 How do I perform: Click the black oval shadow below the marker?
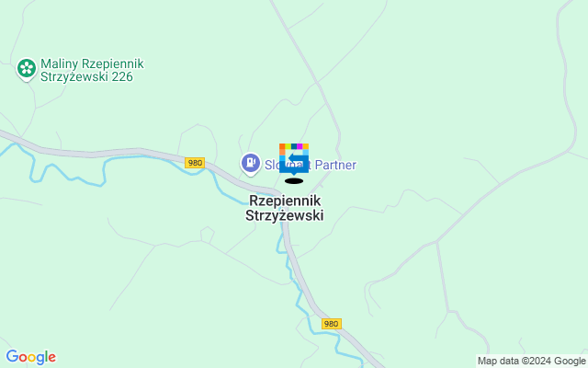pyautogui.click(x=294, y=181)
